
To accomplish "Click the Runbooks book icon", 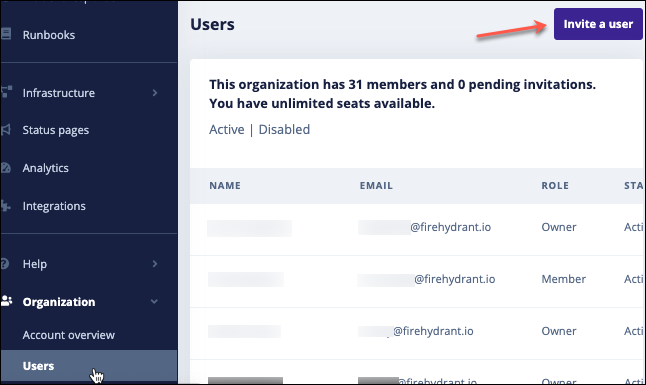I will tap(6, 34).
